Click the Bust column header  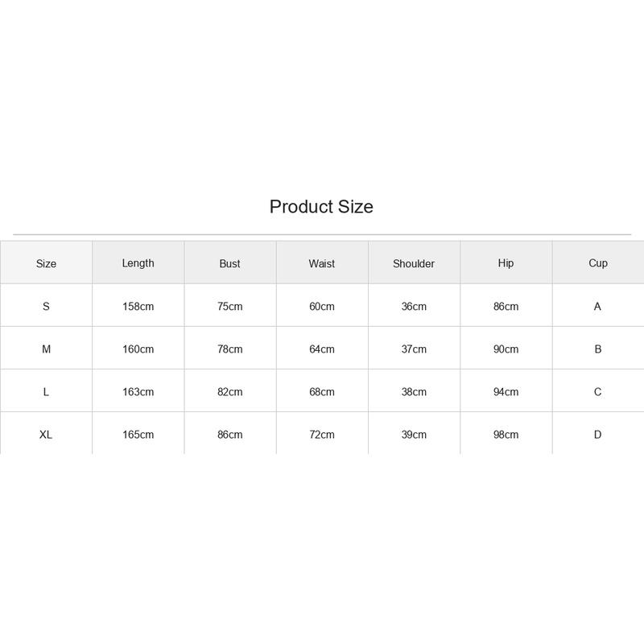coord(229,263)
